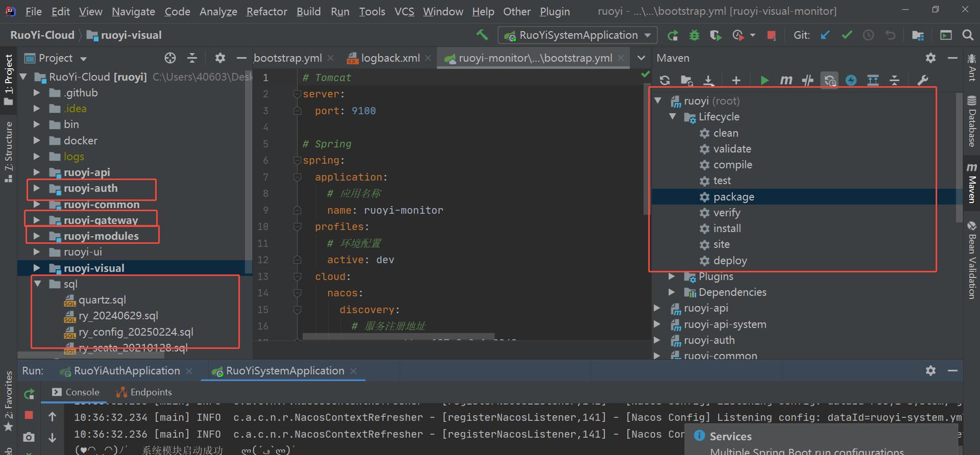Image resolution: width=980 pixels, height=455 pixels.
Task: Open the RuoYiSystemApplication run configuration dropdown
Action: (577, 35)
